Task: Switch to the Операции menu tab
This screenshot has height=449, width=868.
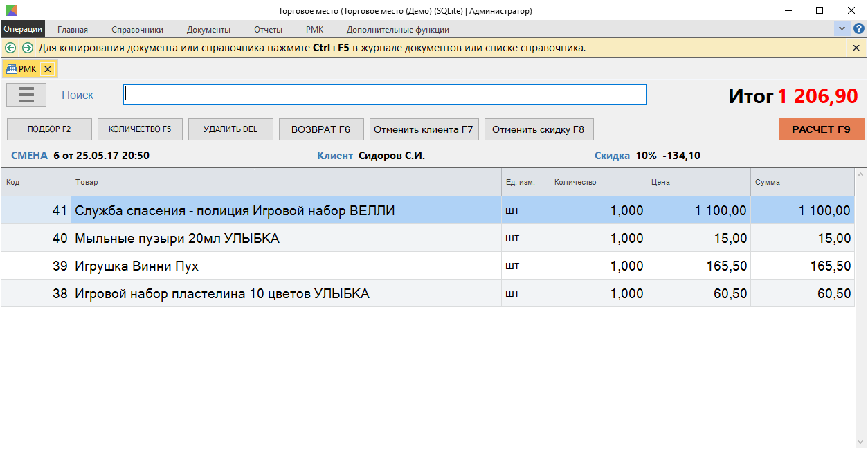Action: (23, 29)
